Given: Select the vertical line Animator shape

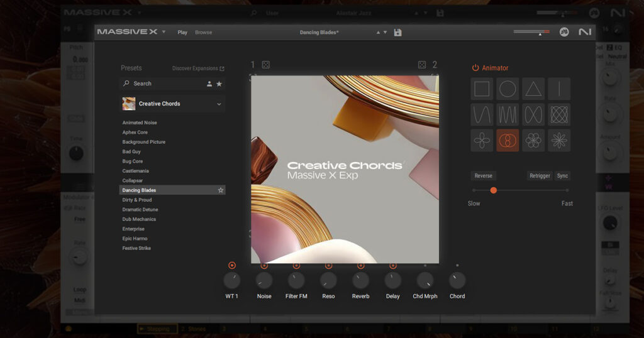Looking at the screenshot, I should (559, 89).
